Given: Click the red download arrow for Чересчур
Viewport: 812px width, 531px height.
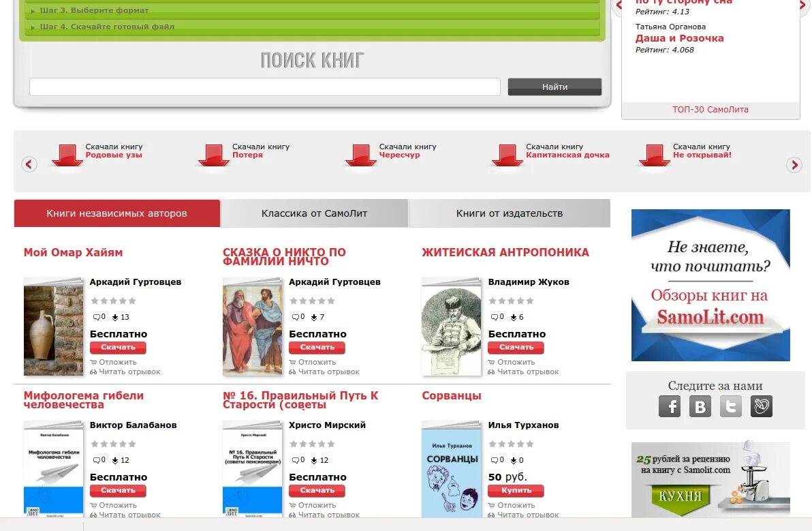Looking at the screenshot, I should click(x=361, y=155).
